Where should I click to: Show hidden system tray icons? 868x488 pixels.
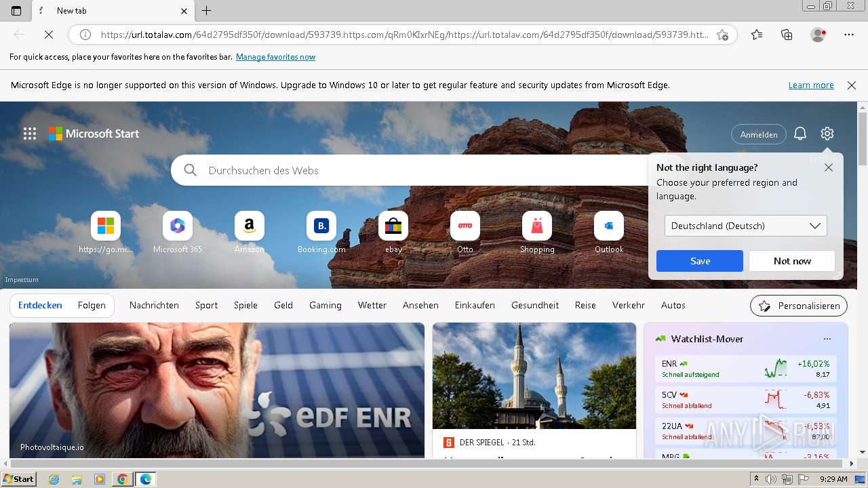coord(757,479)
